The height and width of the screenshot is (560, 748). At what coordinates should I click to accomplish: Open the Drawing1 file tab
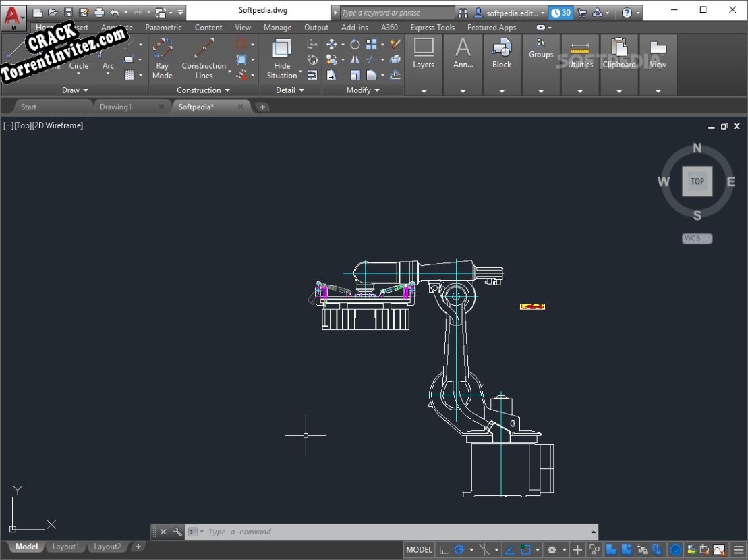[x=116, y=107]
